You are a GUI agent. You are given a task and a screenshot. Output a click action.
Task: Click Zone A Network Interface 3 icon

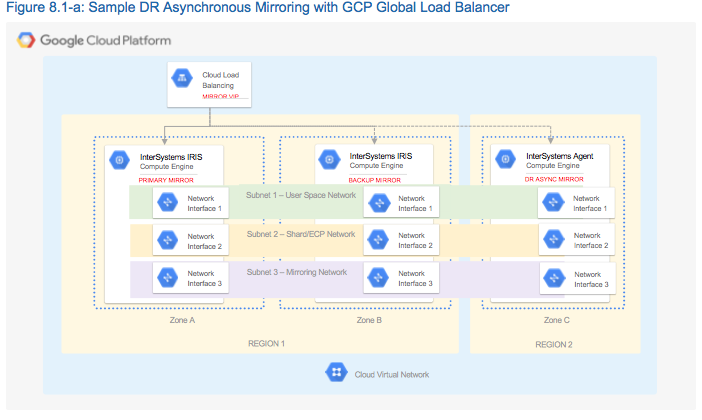[168, 279]
